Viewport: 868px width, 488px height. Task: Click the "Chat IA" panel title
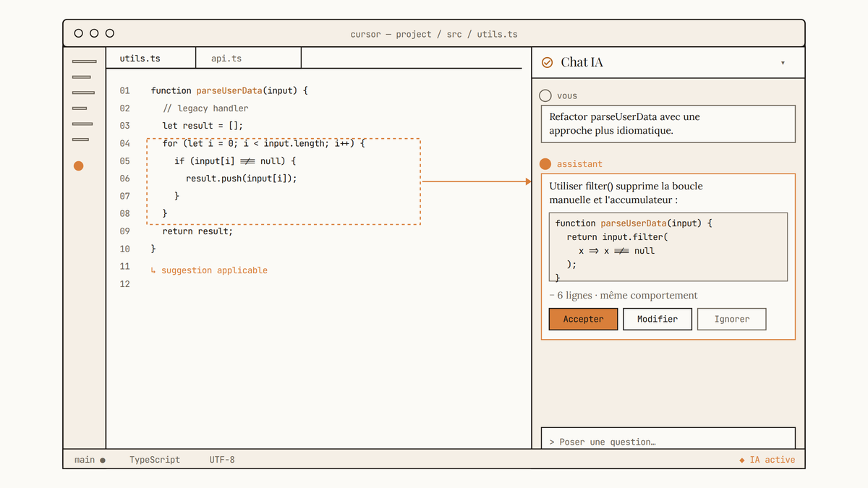(582, 63)
